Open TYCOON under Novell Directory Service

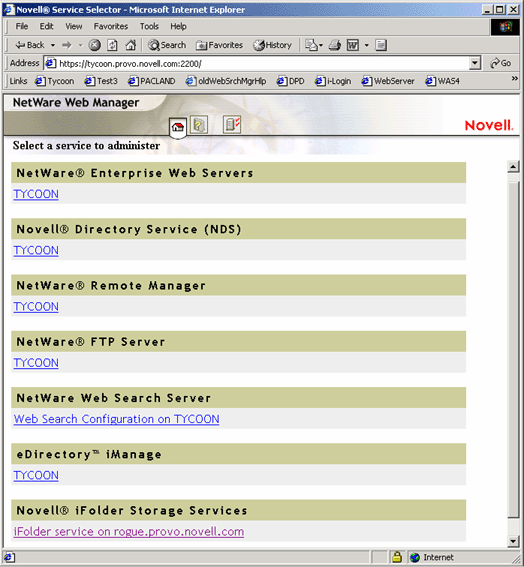(36, 251)
